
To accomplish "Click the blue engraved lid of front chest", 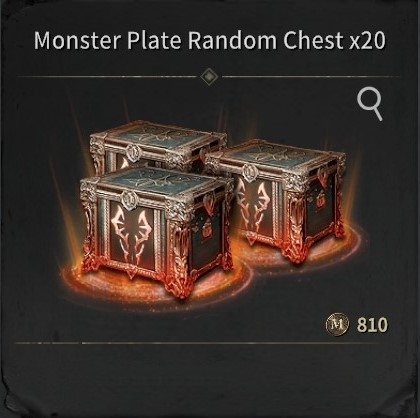I will (x=157, y=181).
